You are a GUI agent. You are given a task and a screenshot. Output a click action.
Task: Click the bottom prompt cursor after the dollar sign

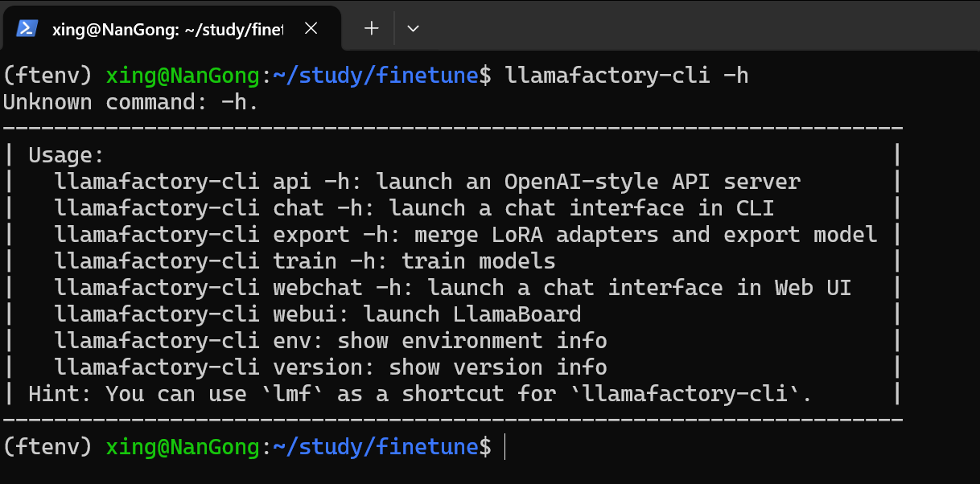click(505, 447)
